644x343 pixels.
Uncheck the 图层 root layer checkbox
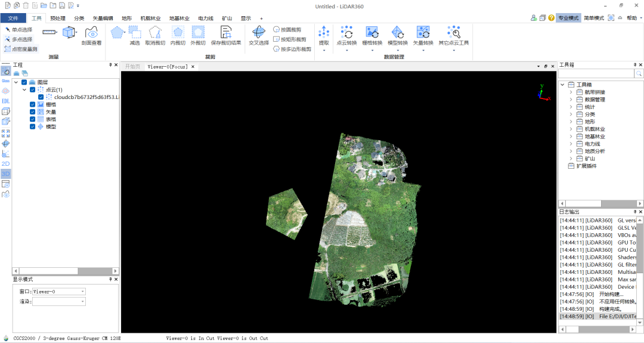(x=24, y=82)
